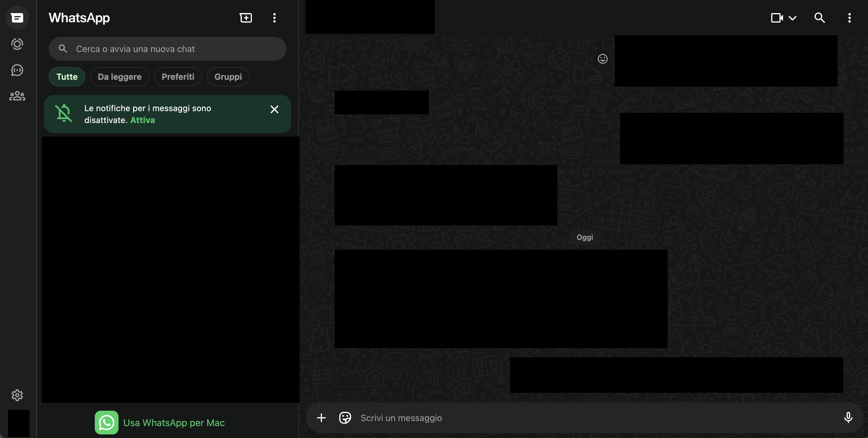Dismiss the notifications banner
The height and width of the screenshot is (438, 868).
tap(274, 109)
